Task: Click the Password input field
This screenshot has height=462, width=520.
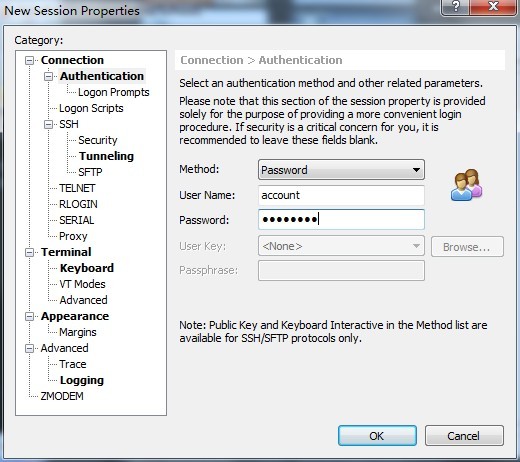Action: [341, 219]
